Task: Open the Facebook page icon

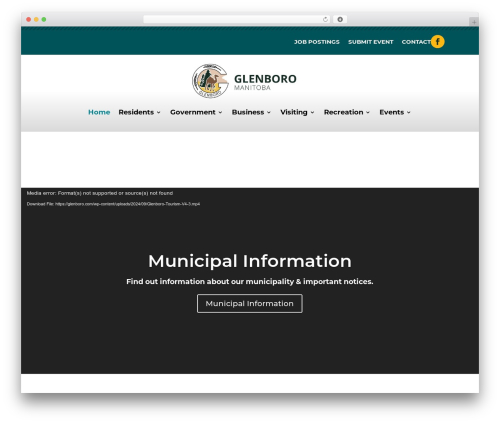Action: click(x=437, y=42)
